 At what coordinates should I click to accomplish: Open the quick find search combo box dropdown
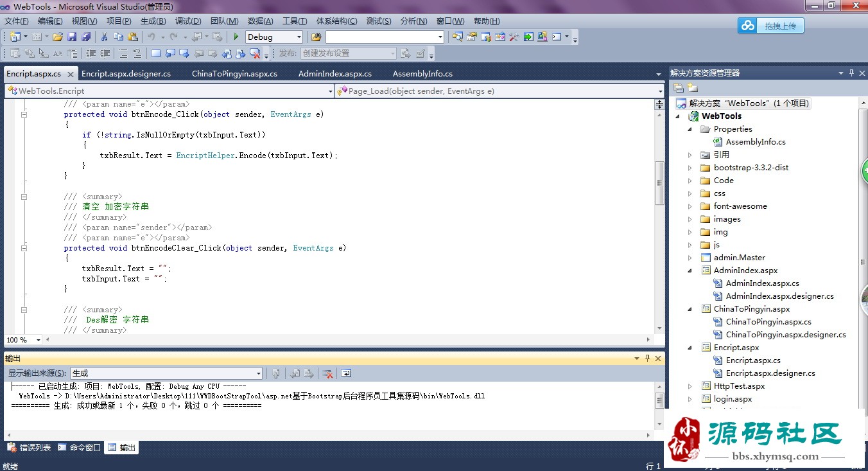point(440,37)
